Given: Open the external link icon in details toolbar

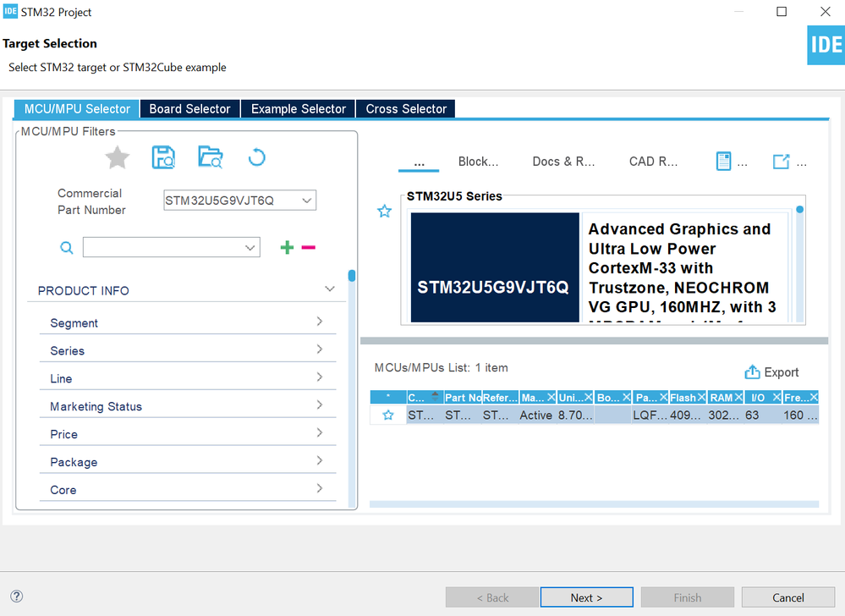Looking at the screenshot, I should (781, 161).
